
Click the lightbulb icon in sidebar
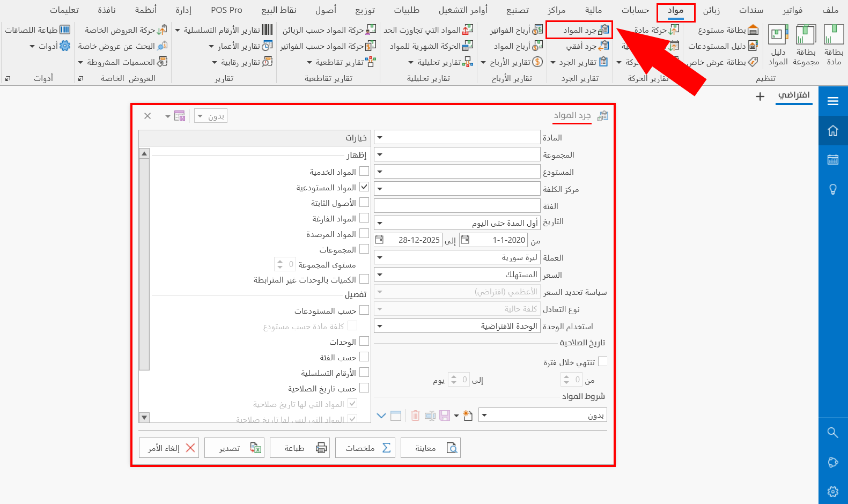coord(833,189)
